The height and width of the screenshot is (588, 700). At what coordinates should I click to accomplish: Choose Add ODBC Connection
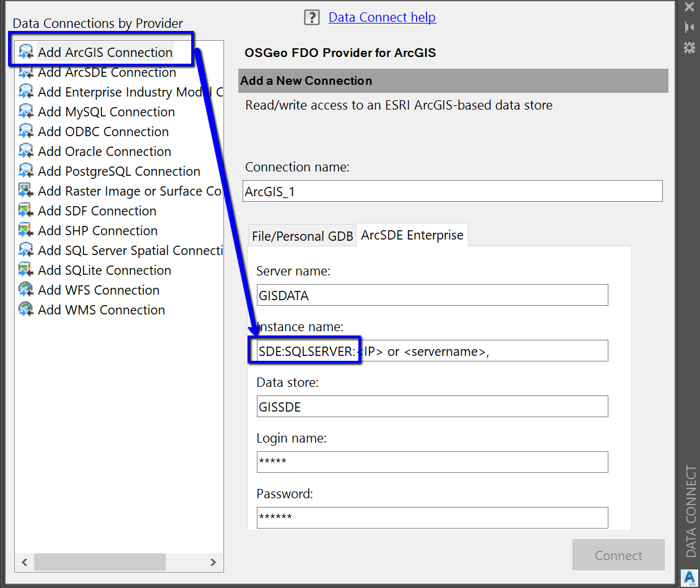(103, 131)
